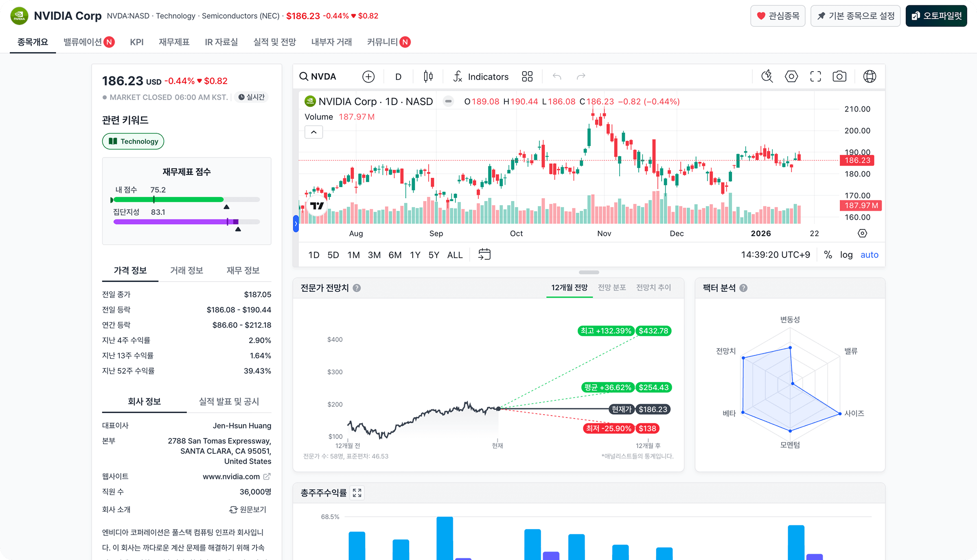Image resolution: width=977 pixels, height=560 pixels.
Task: Undo the last chart action
Action: (557, 77)
